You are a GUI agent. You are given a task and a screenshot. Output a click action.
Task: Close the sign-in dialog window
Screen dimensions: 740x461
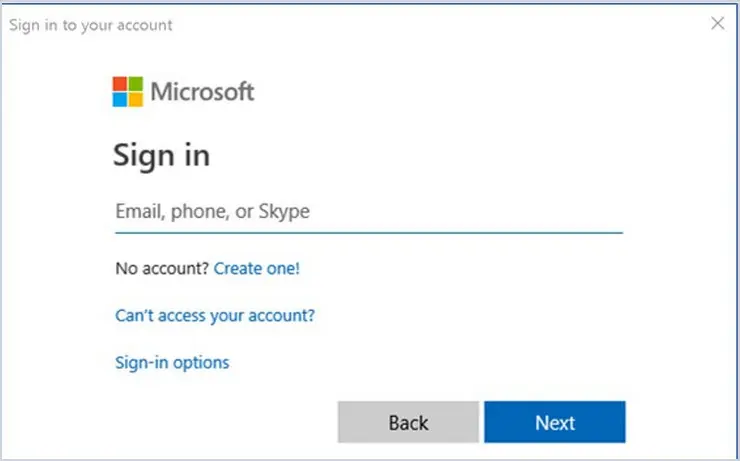tap(717, 23)
